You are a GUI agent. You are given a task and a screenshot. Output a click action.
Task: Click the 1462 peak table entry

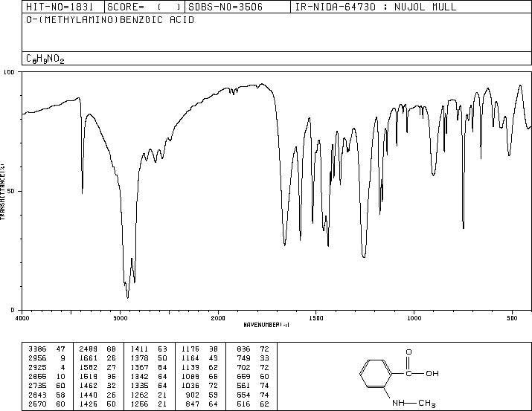point(97,386)
